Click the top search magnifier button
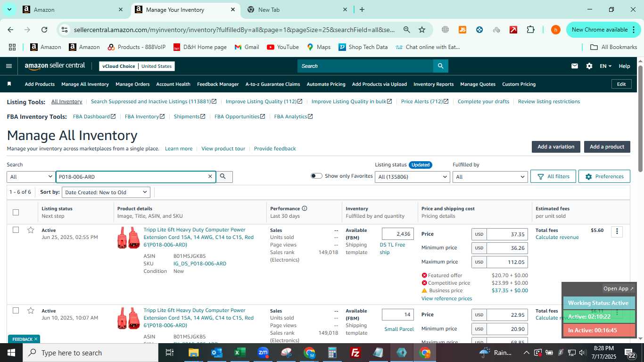The height and width of the screenshot is (362, 644). [440, 66]
